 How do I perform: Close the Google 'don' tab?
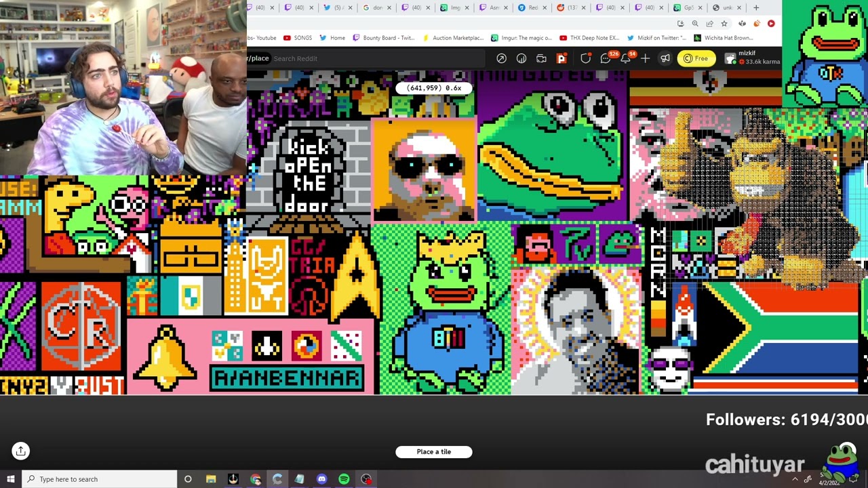click(x=389, y=7)
